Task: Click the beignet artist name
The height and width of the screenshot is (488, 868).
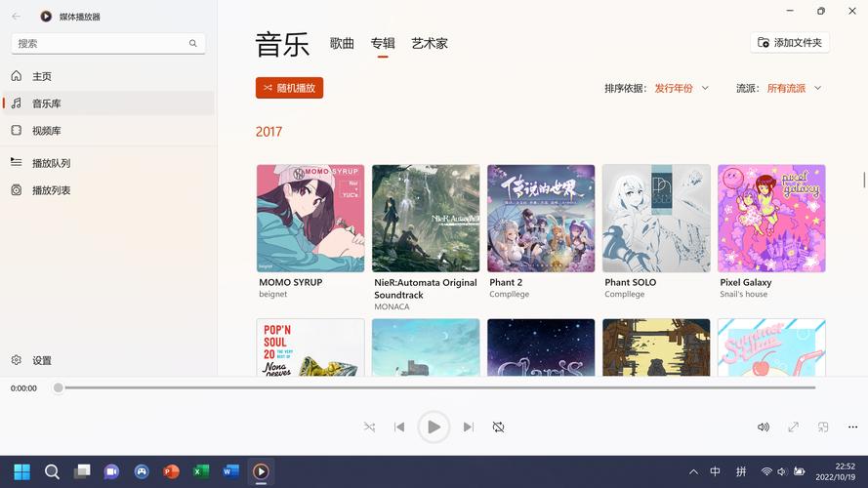Action: tap(273, 295)
